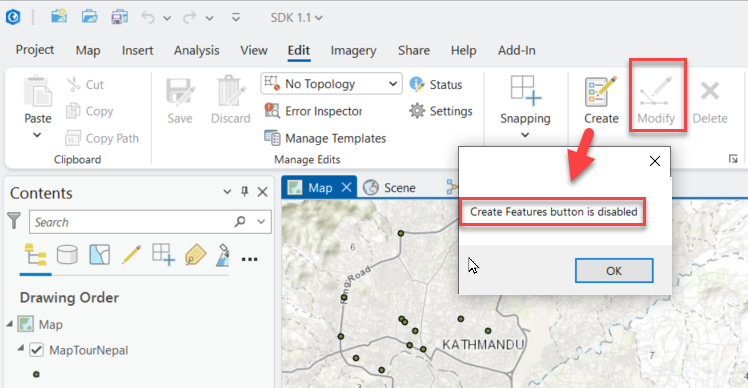Click Copy Path in the Clipboard group
Viewport: 748px width, 388px height.
[x=102, y=138]
